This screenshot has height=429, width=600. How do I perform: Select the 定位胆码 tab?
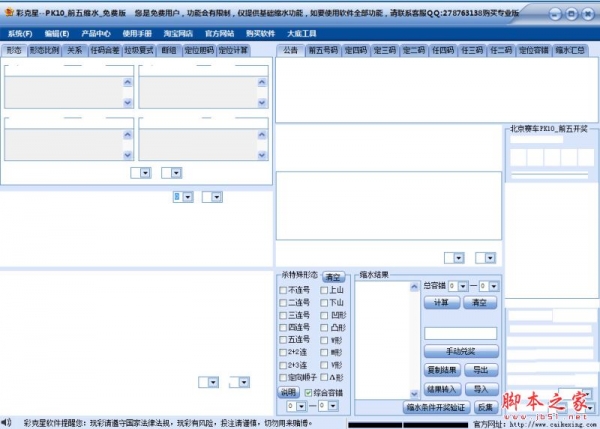[x=199, y=50]
